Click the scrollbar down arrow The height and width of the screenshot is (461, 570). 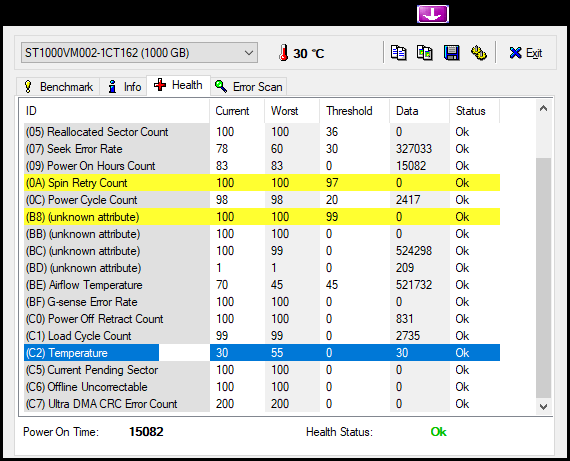(543, 406)
